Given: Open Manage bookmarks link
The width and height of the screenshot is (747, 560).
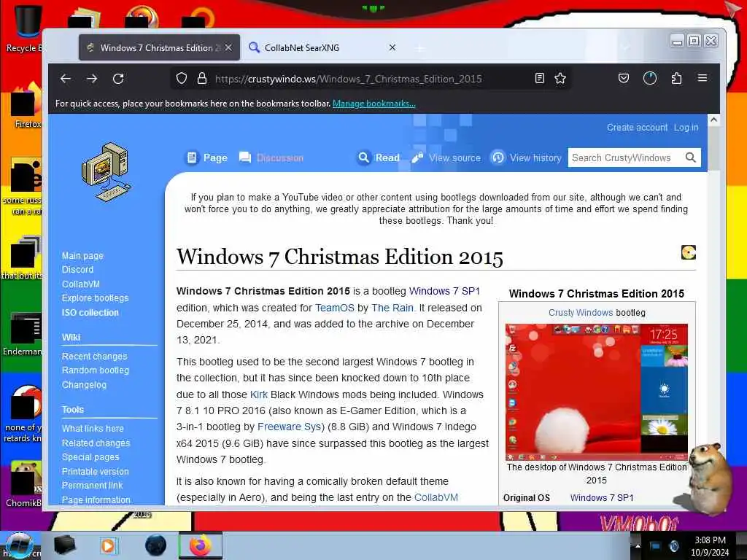Looking at the screenshot, I should point(374,104).
